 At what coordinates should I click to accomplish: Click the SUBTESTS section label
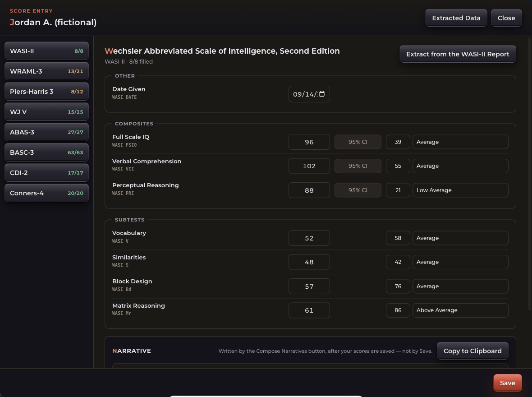coord(129,220)
